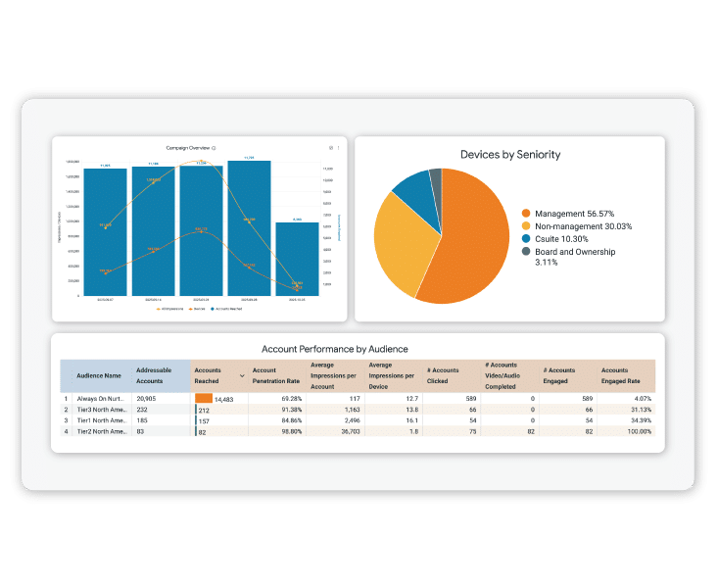
Task: Click the sort arrow on Accounts Reached column
Action: pos(242,376)
